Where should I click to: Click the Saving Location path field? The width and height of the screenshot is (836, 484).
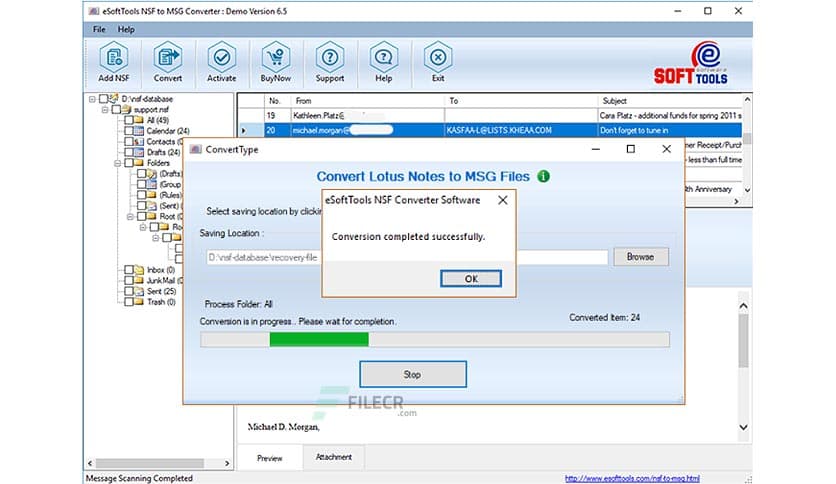407,257
